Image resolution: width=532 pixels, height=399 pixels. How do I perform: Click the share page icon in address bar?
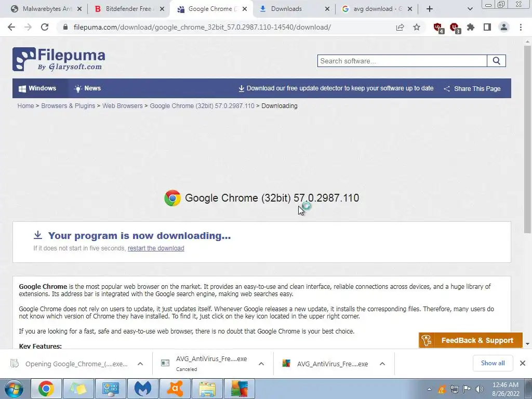click(x=400, y=27)
